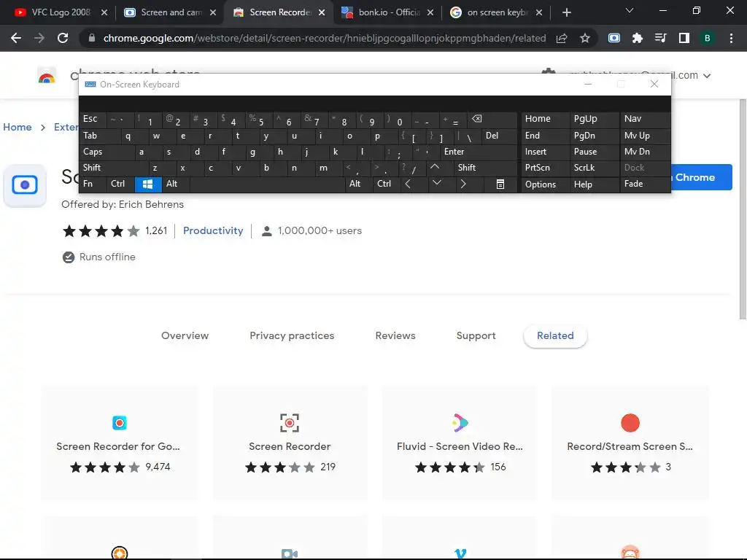Expand the account email dropdown arrow
The image size is (747, 560).
pyautogui.click(x=707, y=76)
